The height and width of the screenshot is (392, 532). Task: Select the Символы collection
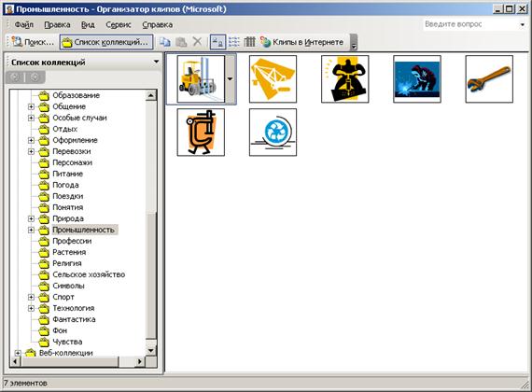pos(68,286)
